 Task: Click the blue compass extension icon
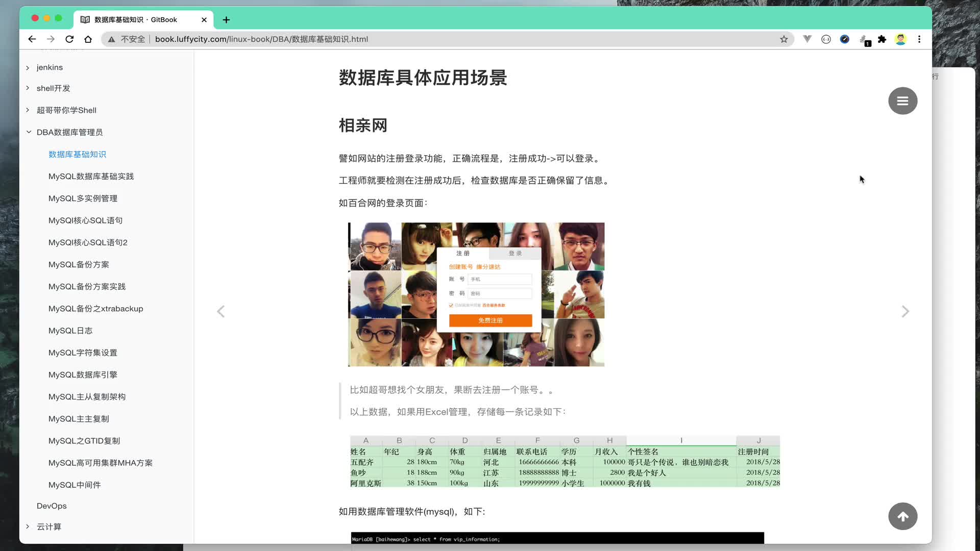845,39
